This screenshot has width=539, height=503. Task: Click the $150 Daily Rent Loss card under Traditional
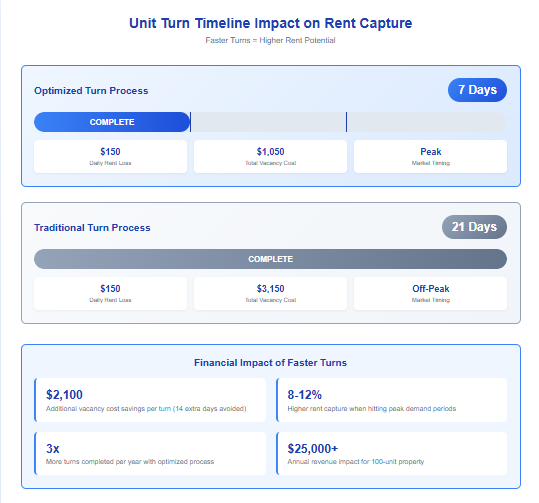tap(110, 293)
